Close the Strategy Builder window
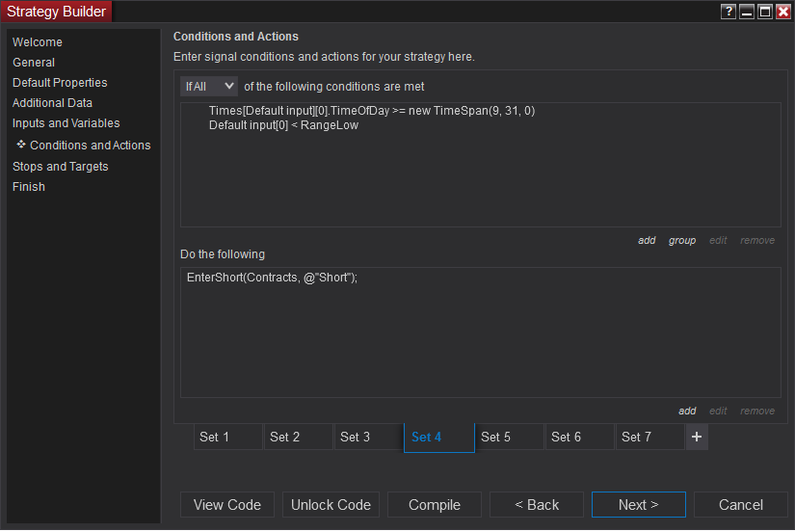795x532 pixels. coord(782,12)
